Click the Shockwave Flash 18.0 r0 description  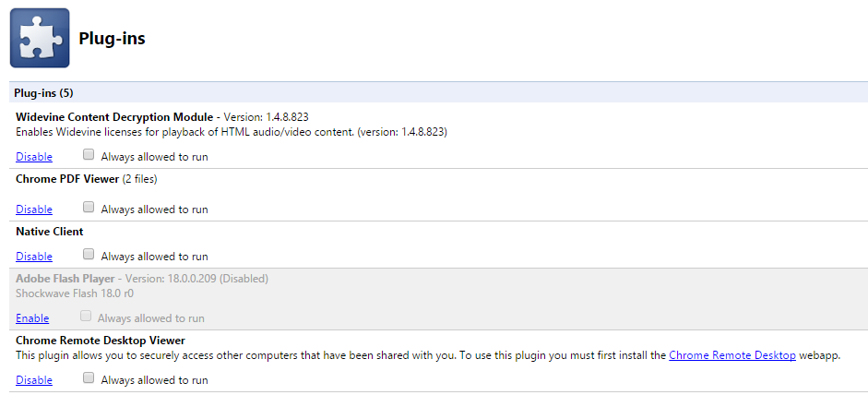click(75, 293)
